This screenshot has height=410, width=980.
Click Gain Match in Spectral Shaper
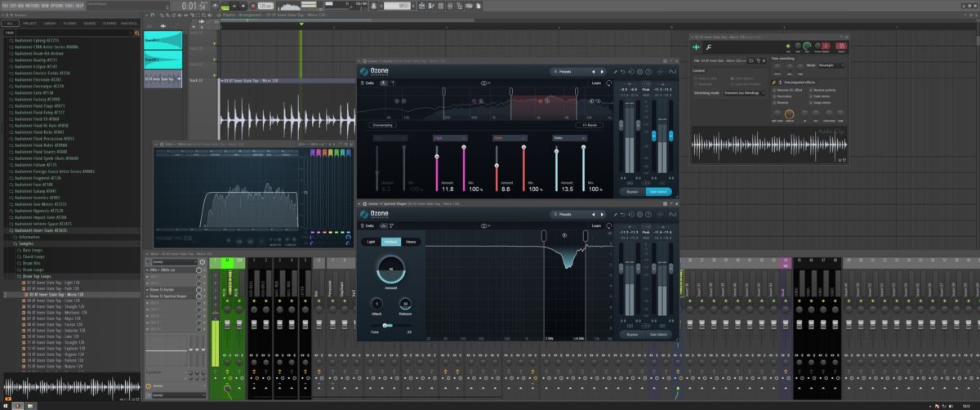[x=658, y=334]
